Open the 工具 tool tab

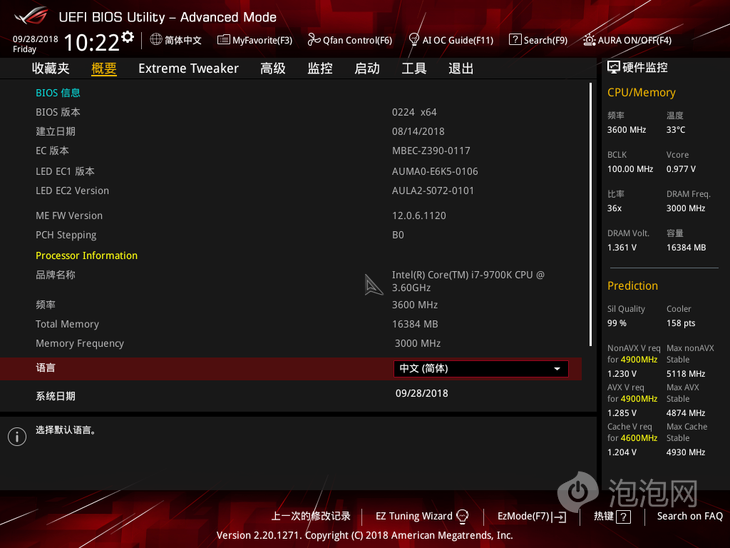coord(414,68)
